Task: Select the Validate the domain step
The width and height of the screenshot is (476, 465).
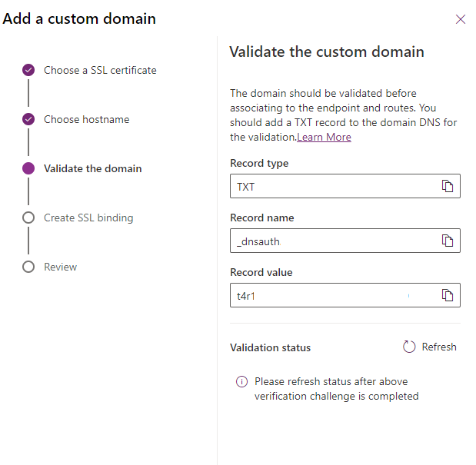Action: click(92, 168)
